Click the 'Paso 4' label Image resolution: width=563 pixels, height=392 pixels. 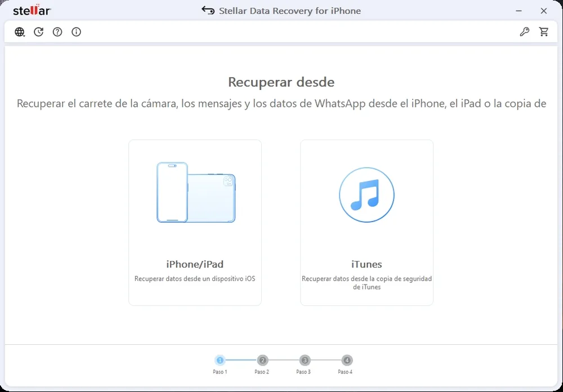pos(345,372)
